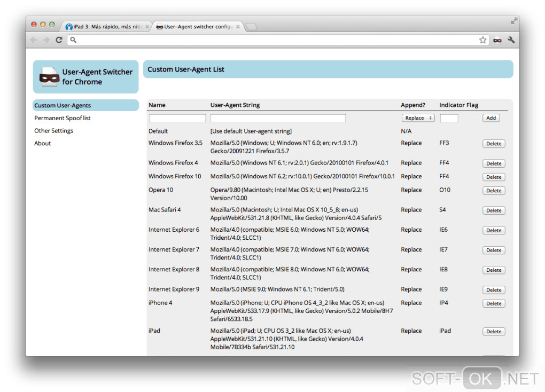This screenshot has width=545, height=392.
Task: Click the Append? column header
Action: 413,105
